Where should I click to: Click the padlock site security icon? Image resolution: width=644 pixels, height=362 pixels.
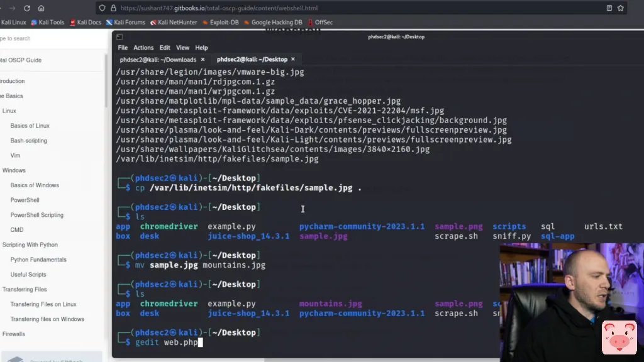pos(113,8)
